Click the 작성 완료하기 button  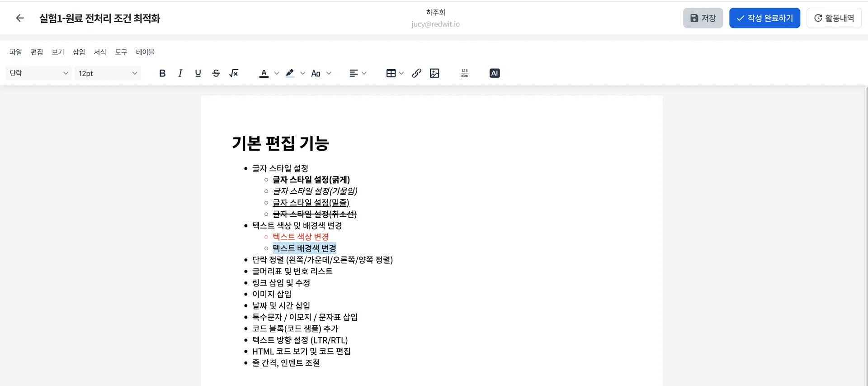point(764,18)
